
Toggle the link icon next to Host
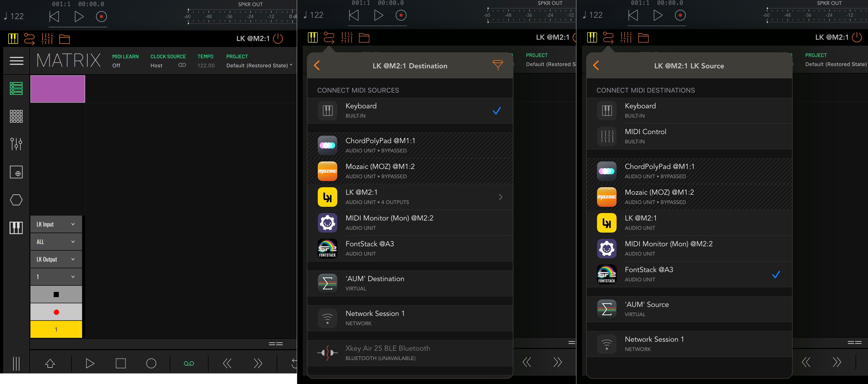(182, 65)
